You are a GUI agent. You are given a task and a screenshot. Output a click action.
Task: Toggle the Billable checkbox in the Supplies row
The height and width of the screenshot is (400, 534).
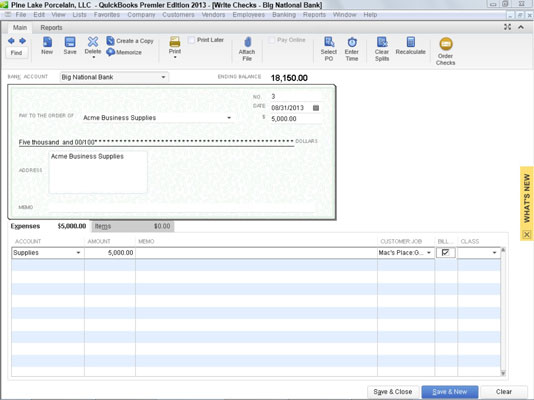pos(445,253)
